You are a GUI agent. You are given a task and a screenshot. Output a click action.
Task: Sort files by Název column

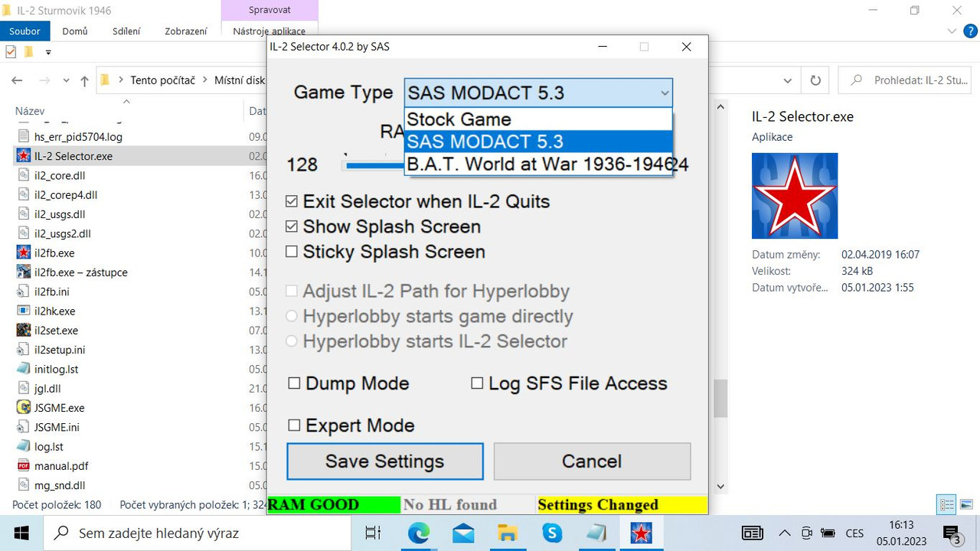coord(30,111)
